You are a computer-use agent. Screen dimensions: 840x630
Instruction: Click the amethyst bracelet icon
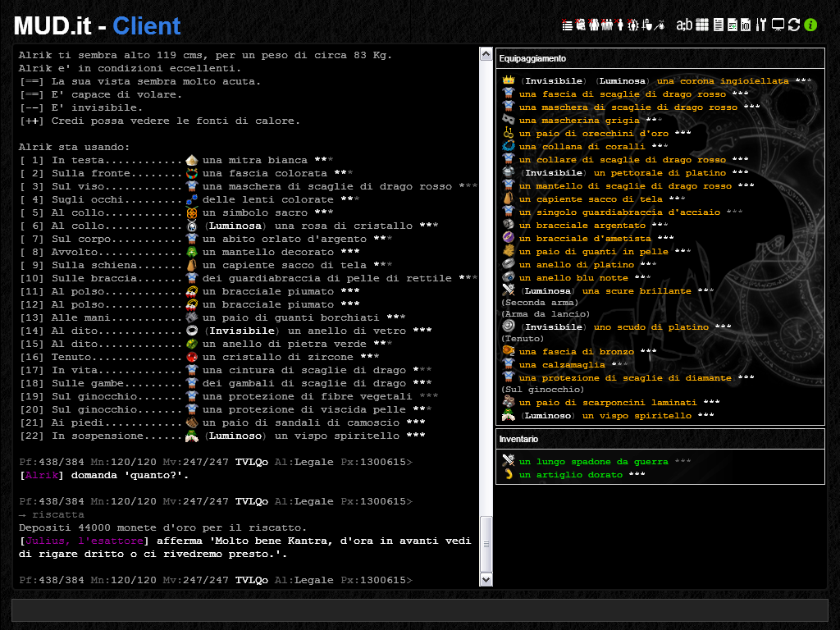tap(509, 238)
